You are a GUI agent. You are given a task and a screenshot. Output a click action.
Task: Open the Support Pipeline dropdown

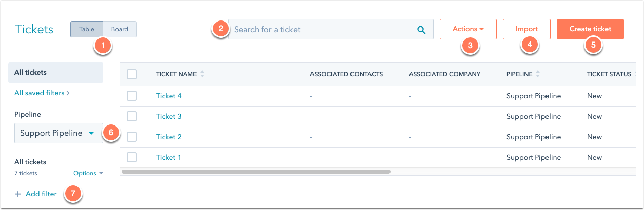point(58,133)
